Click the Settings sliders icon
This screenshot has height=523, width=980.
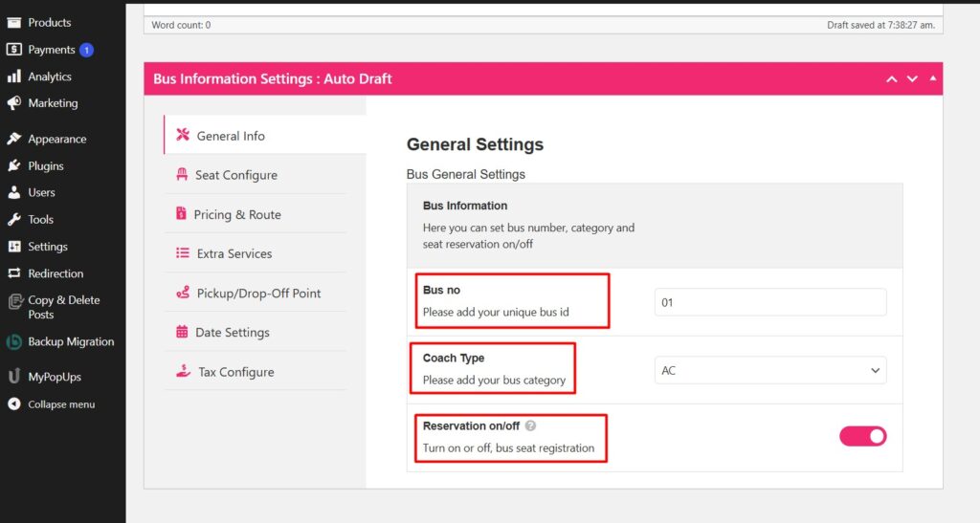13,247
